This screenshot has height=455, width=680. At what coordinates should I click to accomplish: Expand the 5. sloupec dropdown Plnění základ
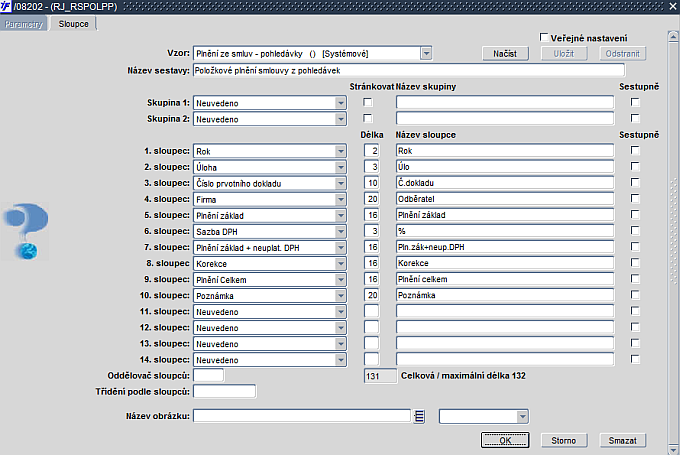click(341, 215)
